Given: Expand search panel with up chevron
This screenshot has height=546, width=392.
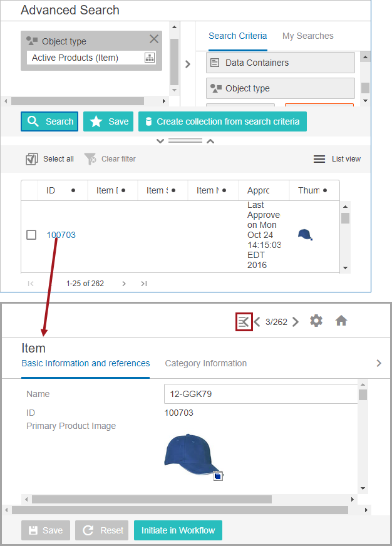Looking at the screenshot, I should coord(210,141).
